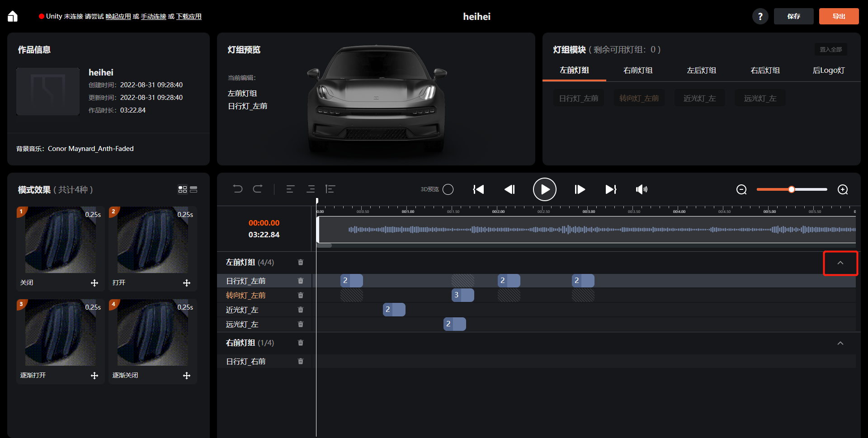Viewport: 868px width, 438px height.
Task: Click the playhead marker at 00:00
Action: (x=317, y=201)
